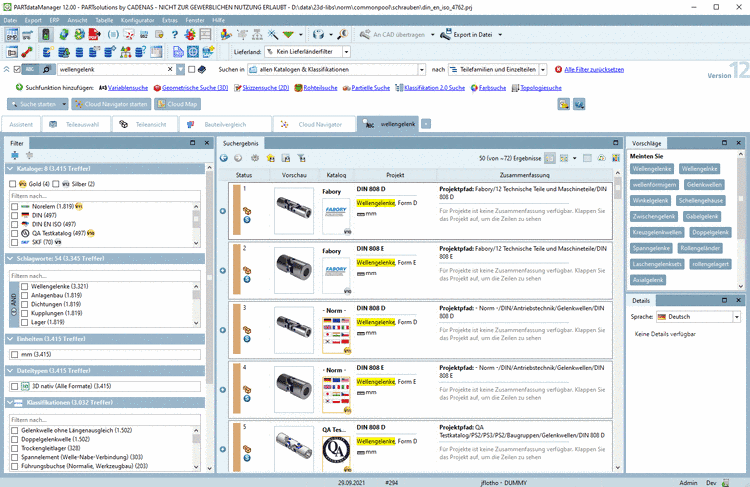The width and height of the screenshot is (750, 487).
Task: Expand result row 1 with blue arrow
Action: tap(224, 211)
